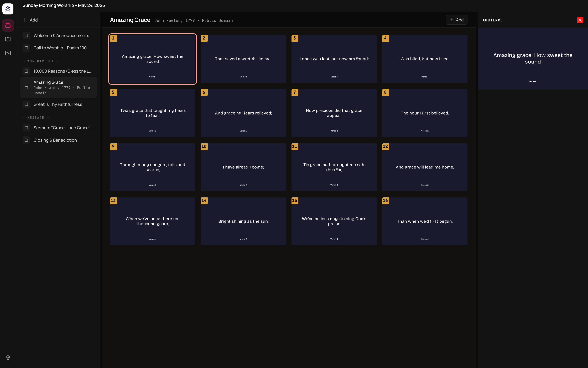588x368 pixels.
Task: Show slide 14 Bright shining as the sun
Action: pos(243,221)
